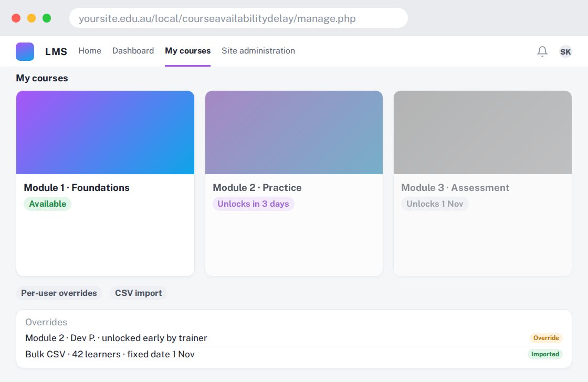Click the Module 3 · Assessment title

(x=455, y=187)
